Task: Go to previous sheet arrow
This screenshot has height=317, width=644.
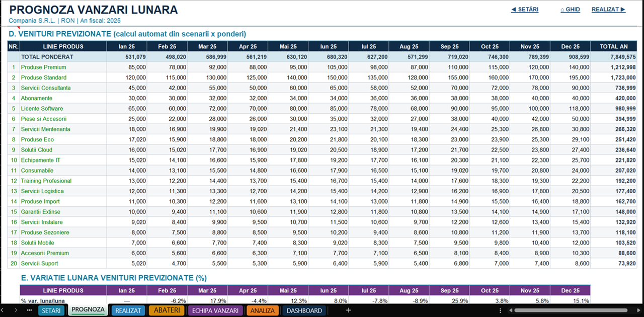Action: (x=3, y=310)
